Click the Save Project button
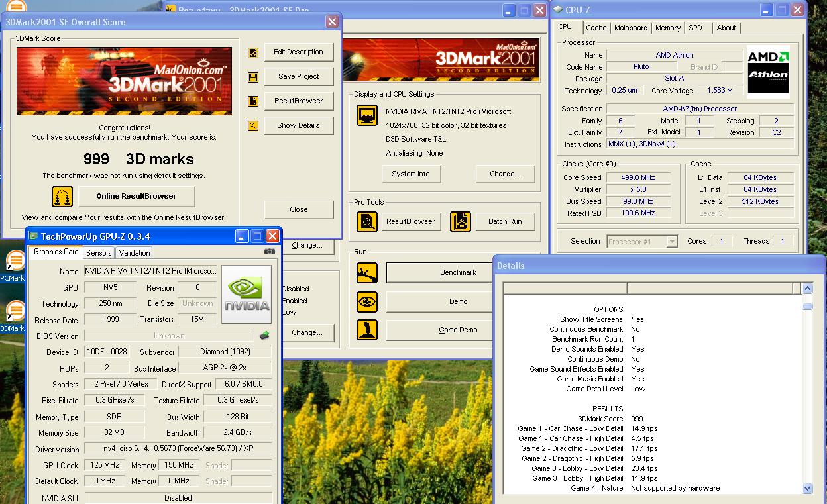The image size is (827, 504). tap(299, 77)
